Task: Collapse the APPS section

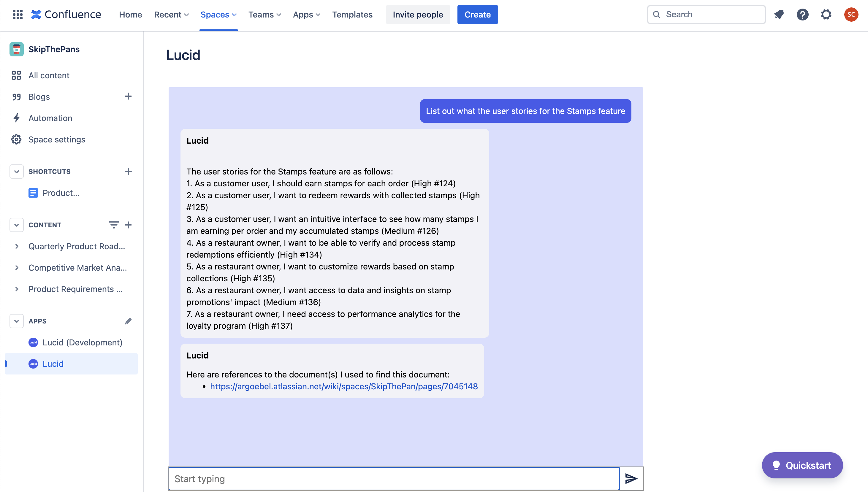Action: tap(16, 321)
